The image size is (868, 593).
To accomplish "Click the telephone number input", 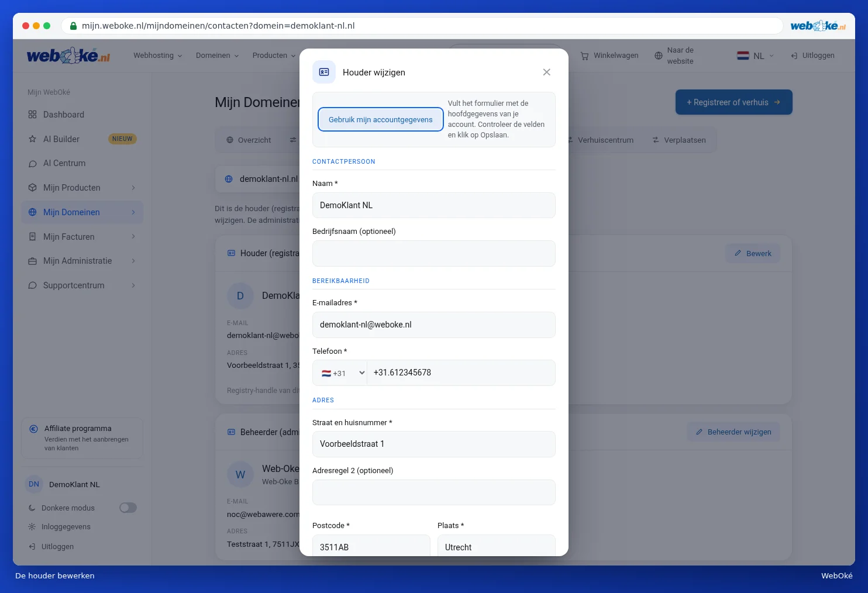I will pyautogui.click(x=461, y=373).
